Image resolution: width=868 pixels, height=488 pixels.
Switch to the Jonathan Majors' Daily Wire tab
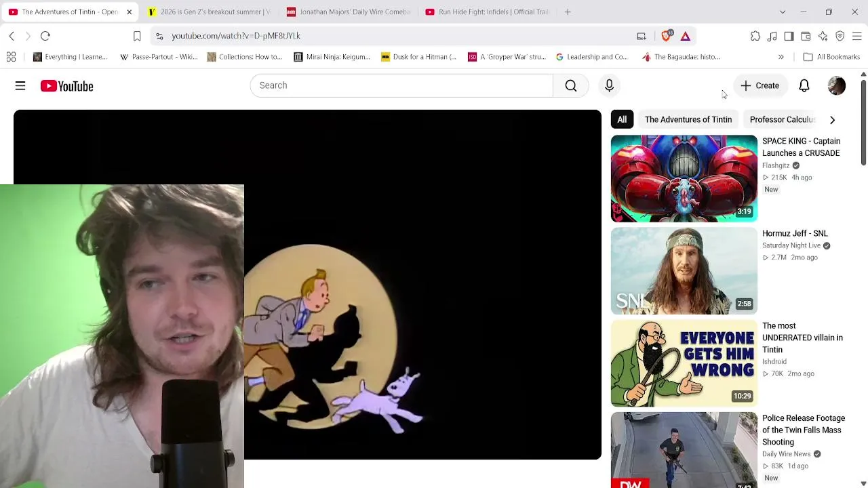(349, 12)
